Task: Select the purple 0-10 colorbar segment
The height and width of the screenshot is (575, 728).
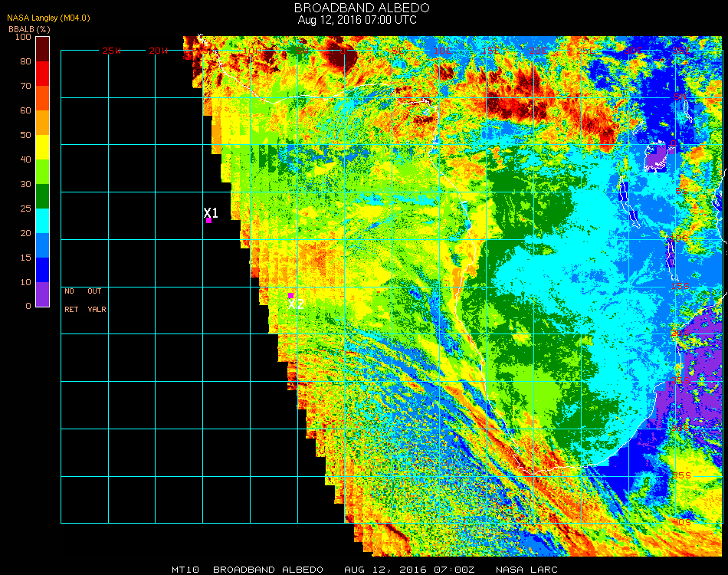Action: [x=42, y=294]
